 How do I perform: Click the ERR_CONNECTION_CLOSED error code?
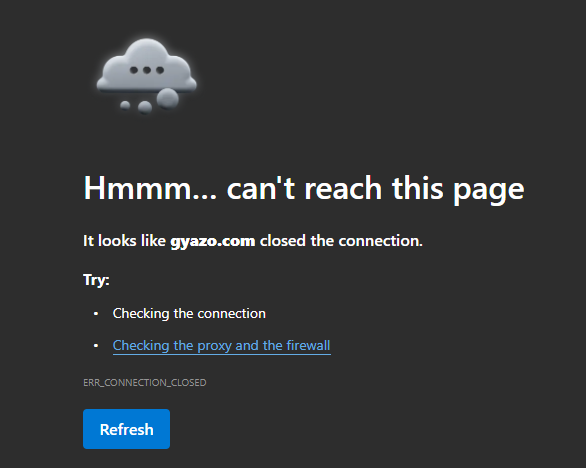tap(145, 382)
